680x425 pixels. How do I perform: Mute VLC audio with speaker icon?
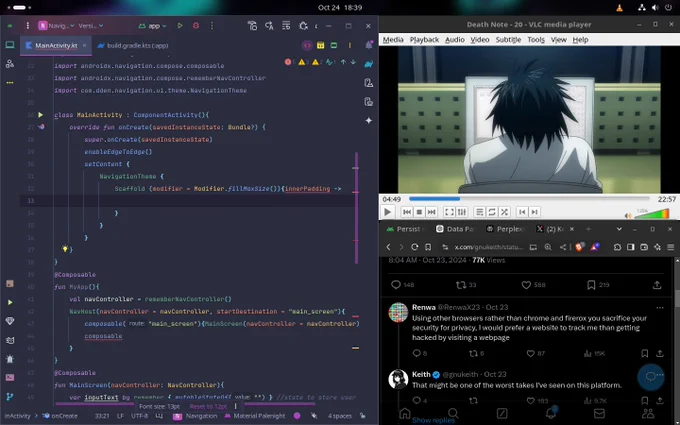click(628, 215)
